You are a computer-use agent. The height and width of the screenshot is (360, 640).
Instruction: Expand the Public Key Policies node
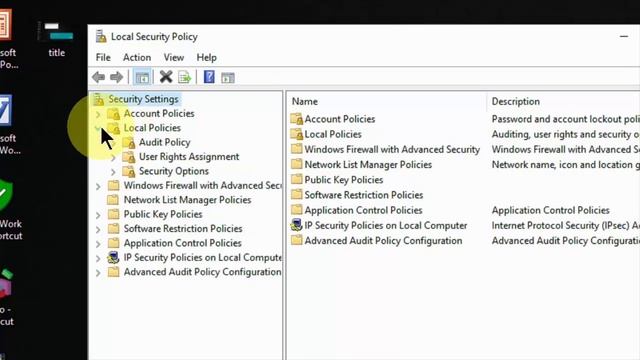point(98,215)
